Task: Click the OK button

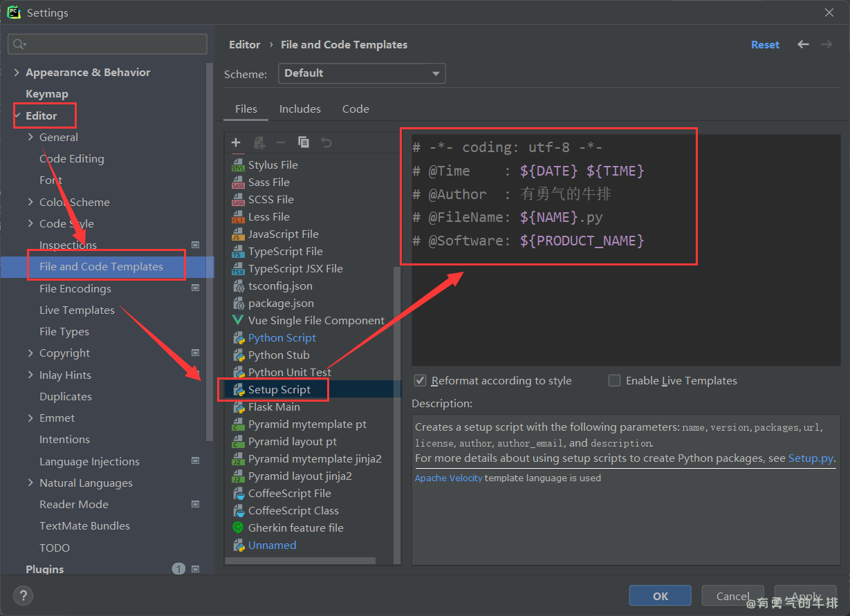Action: coord(660,596)
